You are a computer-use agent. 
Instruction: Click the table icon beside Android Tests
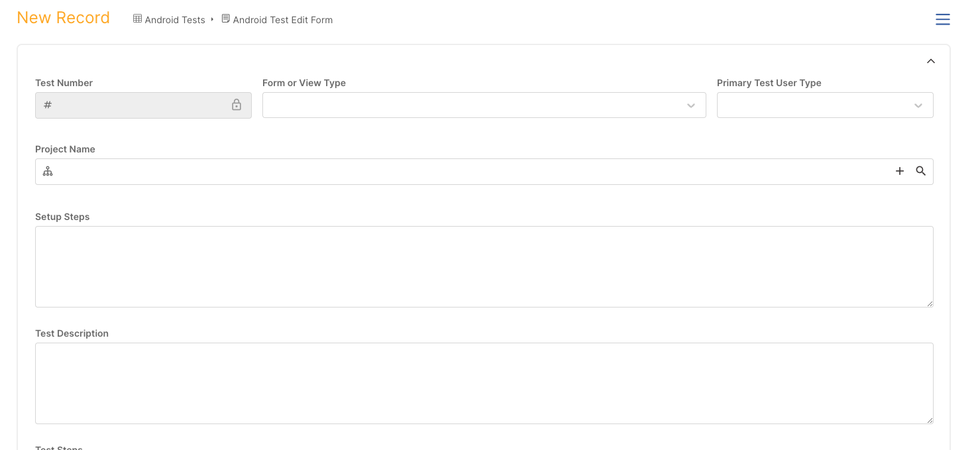[138, 19]
